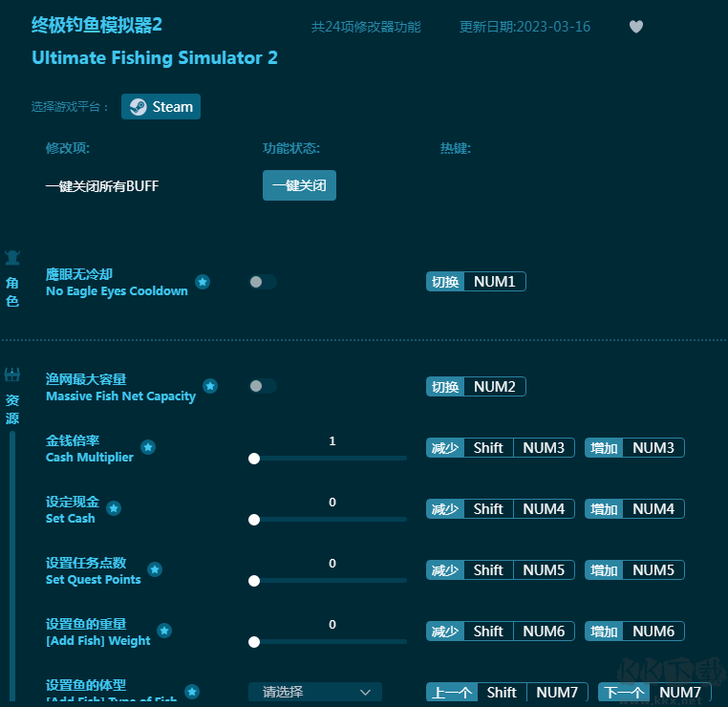Click the 减少 button for Set Quest Points
The image size is (728, 707).
coord(445,570)
